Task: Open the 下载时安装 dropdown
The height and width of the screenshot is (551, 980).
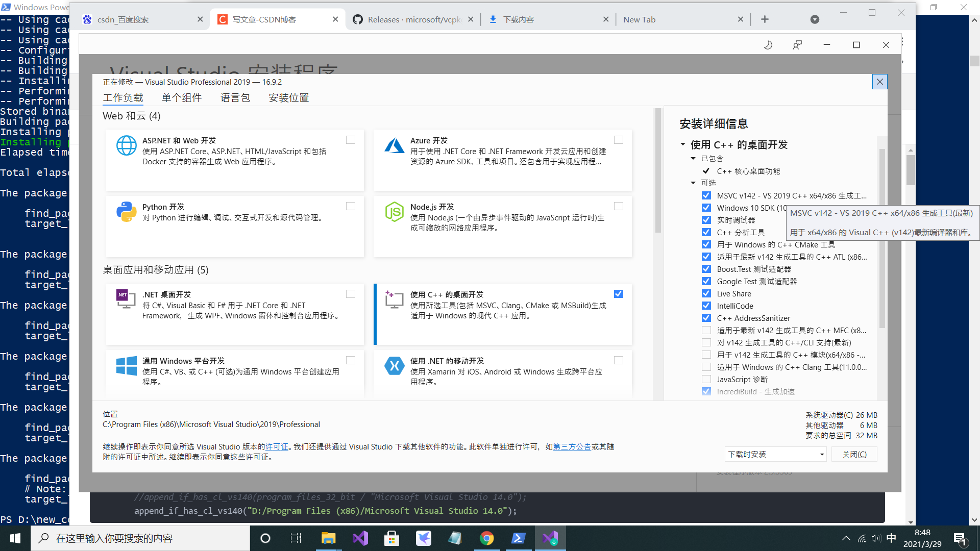Action: [x=775, y=454]
